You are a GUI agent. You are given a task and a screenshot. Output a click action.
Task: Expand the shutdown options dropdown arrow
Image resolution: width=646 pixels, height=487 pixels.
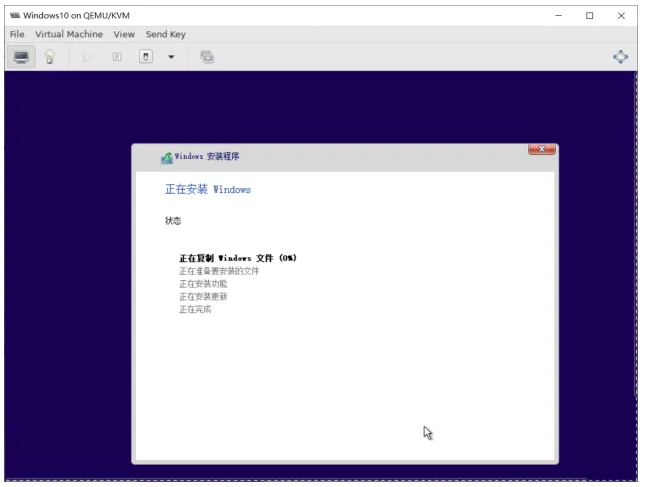[x=171, y=57]
